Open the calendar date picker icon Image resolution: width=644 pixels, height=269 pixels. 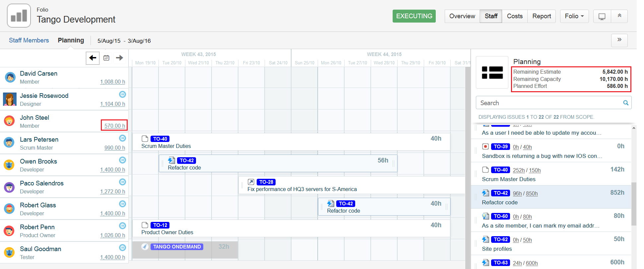[106, 58]
